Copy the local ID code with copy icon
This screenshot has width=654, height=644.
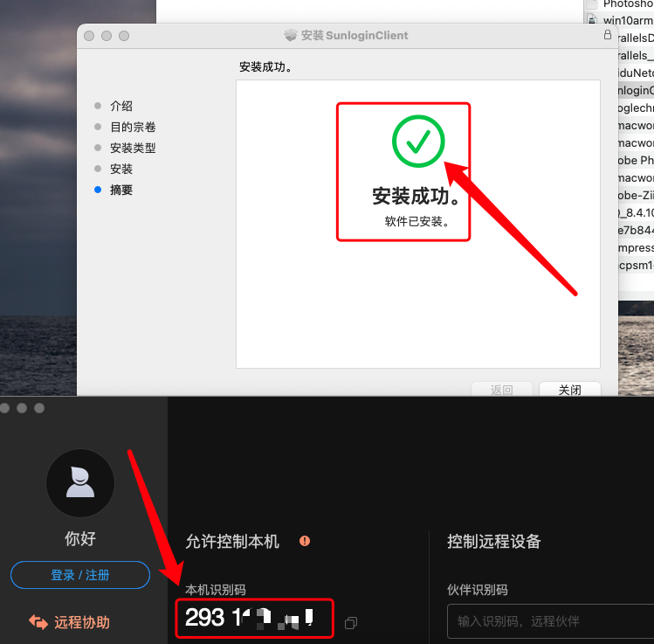(351, 623)
